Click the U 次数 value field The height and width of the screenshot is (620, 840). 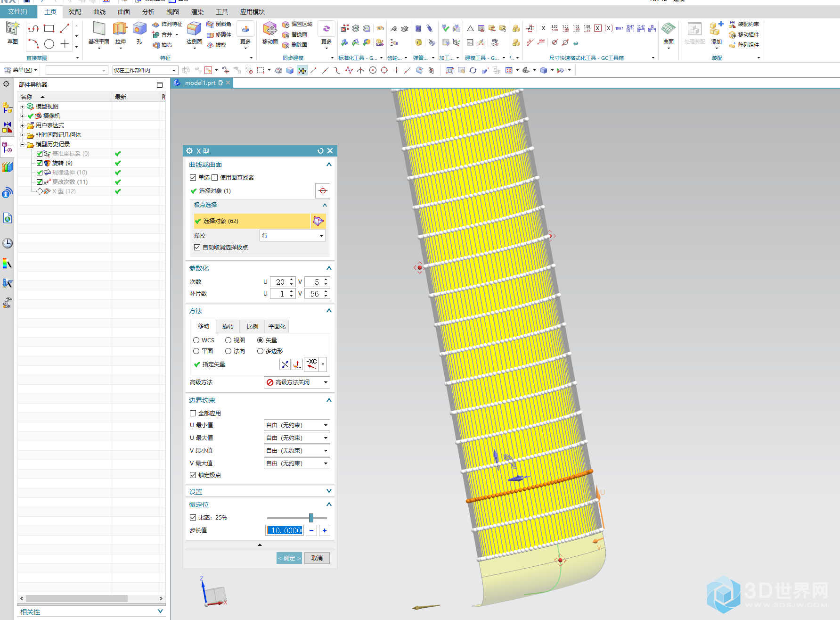[x=280, y=282]
